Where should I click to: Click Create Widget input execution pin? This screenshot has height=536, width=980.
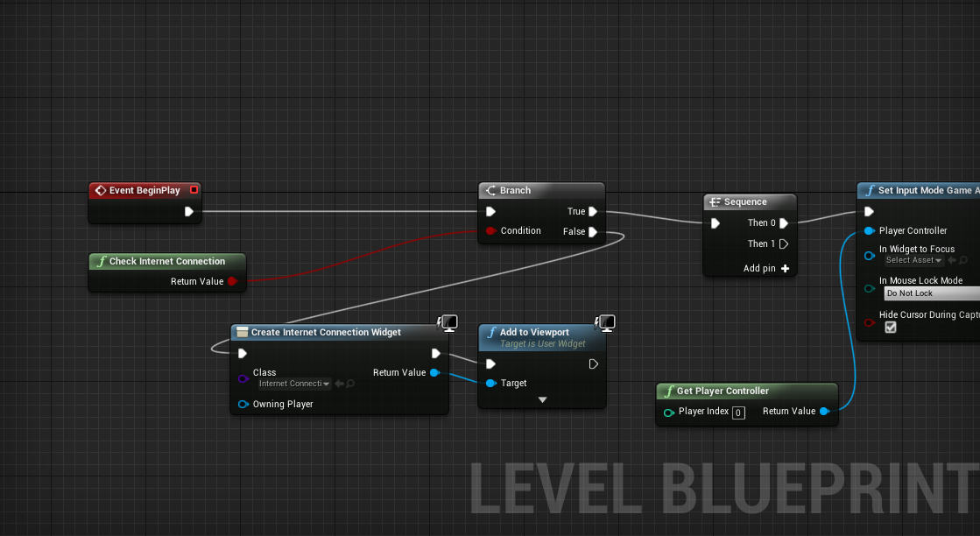243,354
